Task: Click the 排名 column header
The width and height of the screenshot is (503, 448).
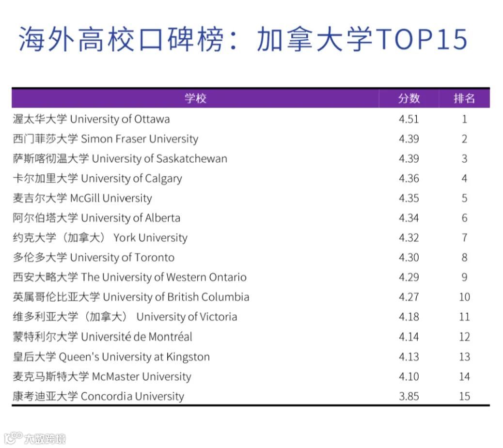Action: pos(464,98)
